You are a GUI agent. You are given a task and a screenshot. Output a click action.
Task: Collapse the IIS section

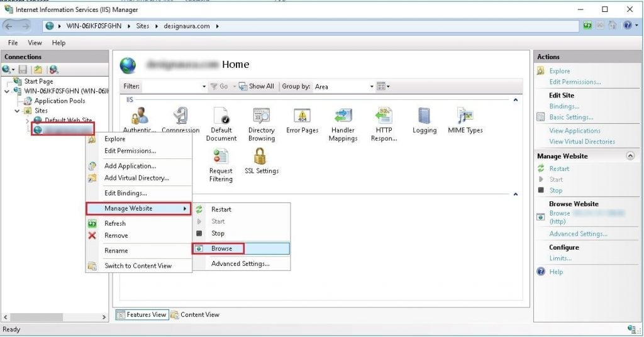coord(516,100)
